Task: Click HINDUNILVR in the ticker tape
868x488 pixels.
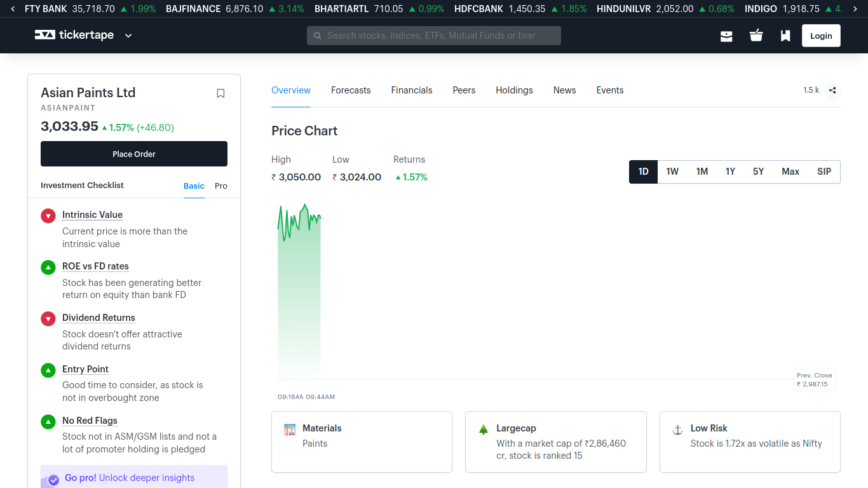Action: click(x=623, y=9)
